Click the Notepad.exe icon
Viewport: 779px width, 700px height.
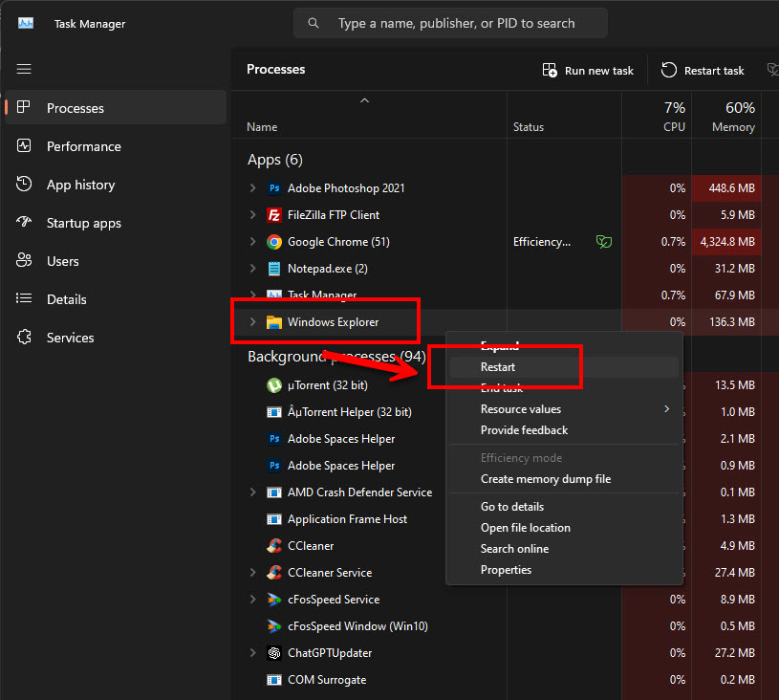[x=274, y=269]
